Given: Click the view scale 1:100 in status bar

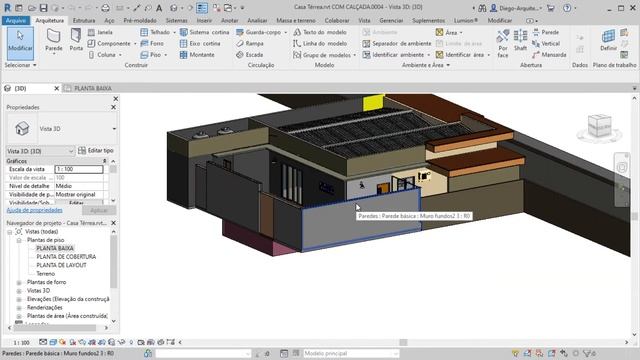Looking at the screenshot, I should pyautogui.click(x=21, y=342).
